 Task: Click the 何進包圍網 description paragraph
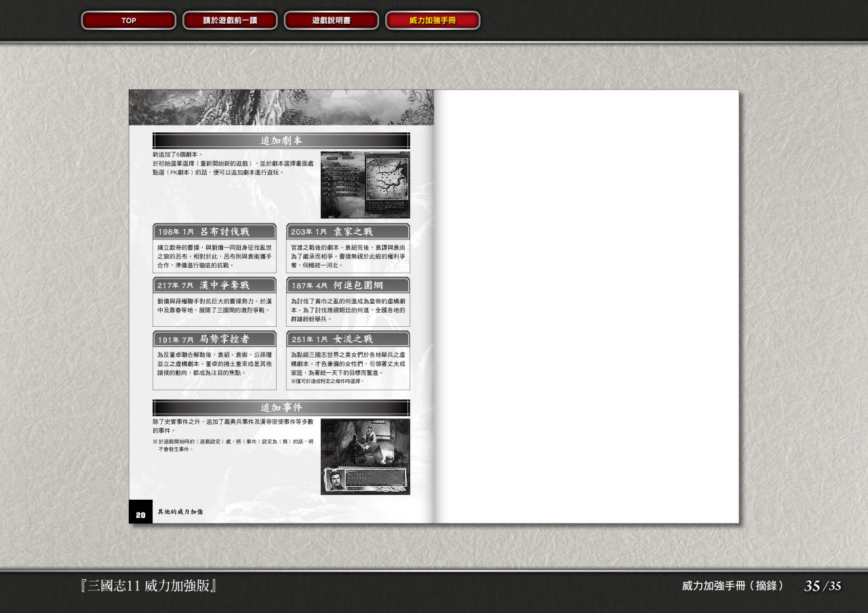[348, 310]
